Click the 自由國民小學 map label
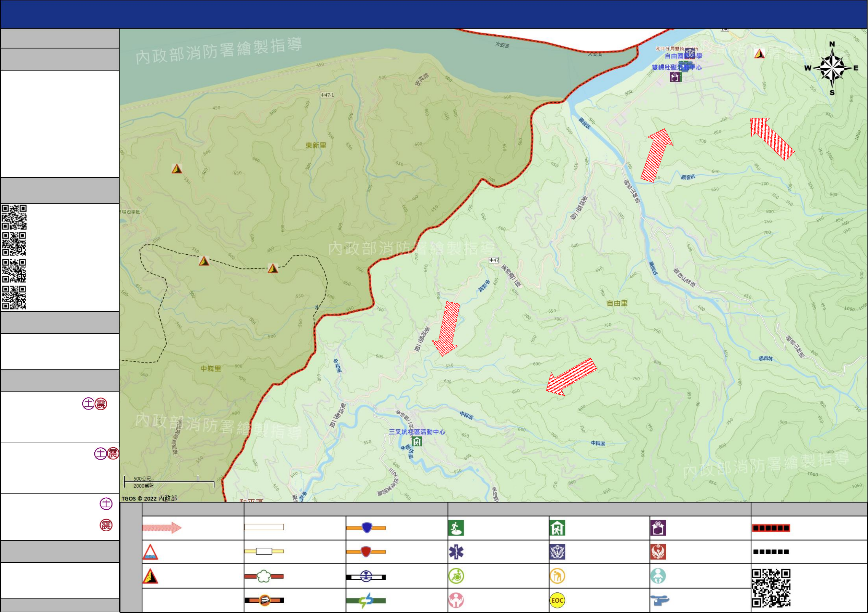The width and height of the screenshot is (868, 613). point(683,56)
